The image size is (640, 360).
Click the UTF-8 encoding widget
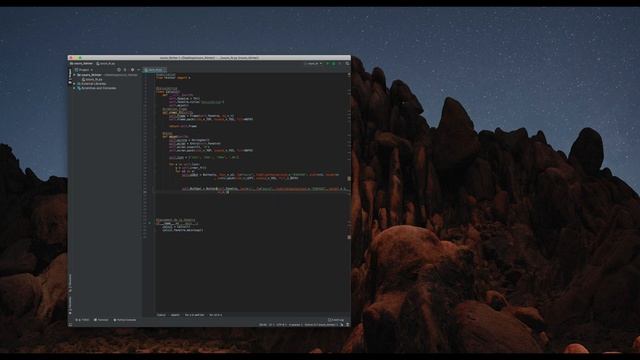[281, 325]
